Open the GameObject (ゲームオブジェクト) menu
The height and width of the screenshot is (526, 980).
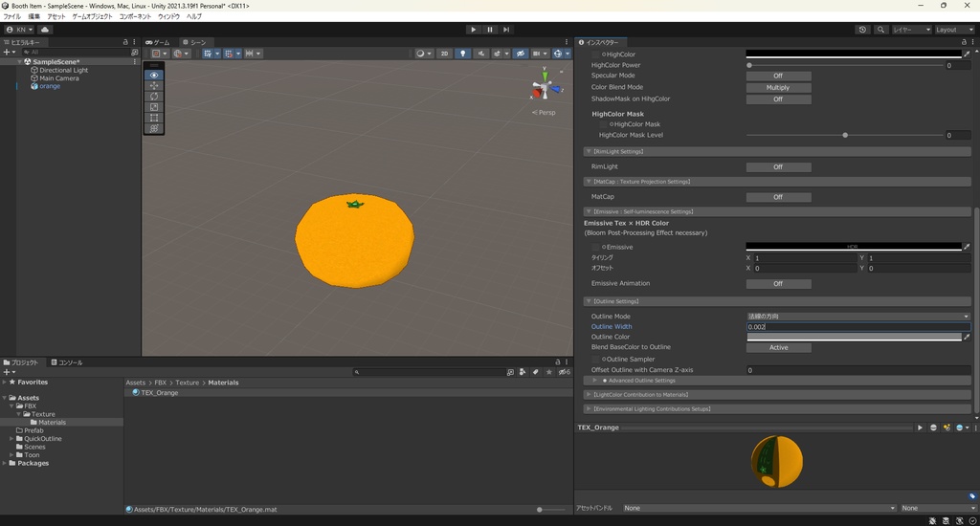92,17
